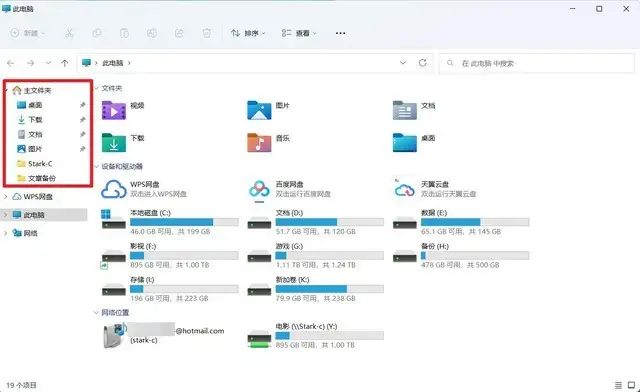This screenshot has height=392, width=640.
Task: Click the Up one level arrow
Action: coord(64,63)
